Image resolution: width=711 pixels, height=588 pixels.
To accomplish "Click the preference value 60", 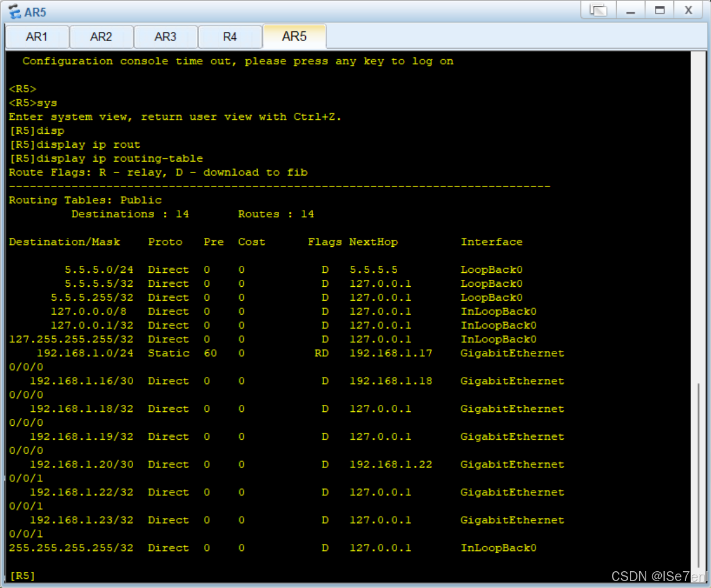I will [210, 353].
